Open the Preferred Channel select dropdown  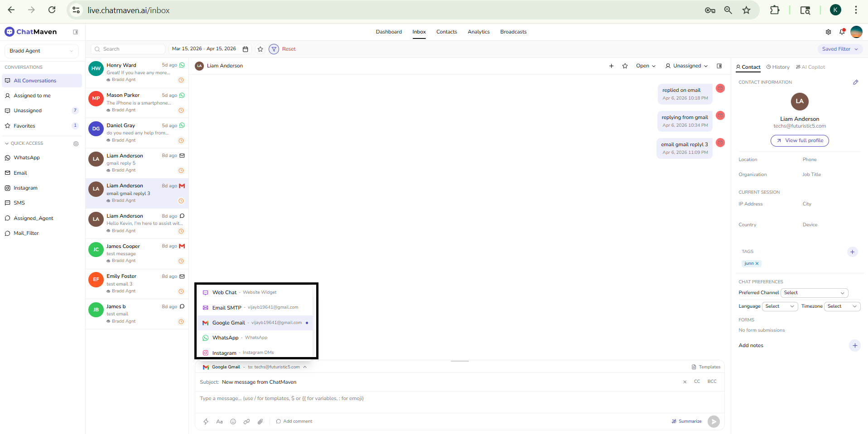point(814,293)
